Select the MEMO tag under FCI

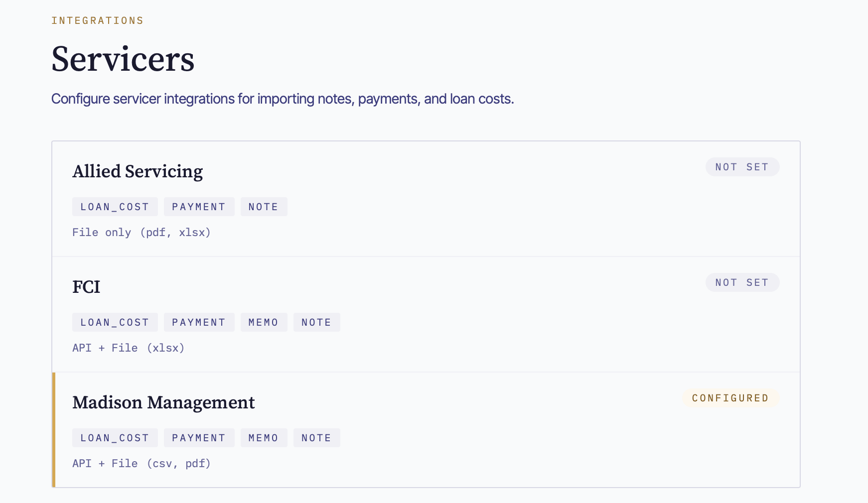point(264,322)
